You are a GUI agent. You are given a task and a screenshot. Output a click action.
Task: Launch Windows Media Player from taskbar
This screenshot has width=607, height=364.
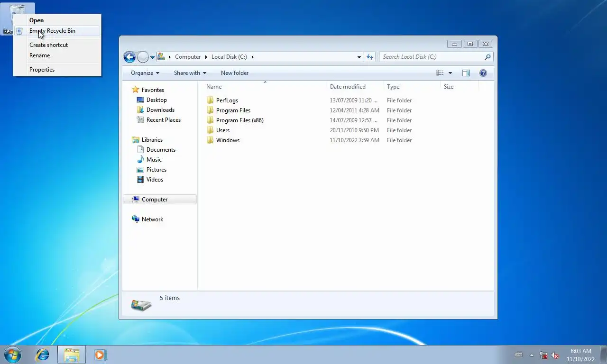click(x=100, y=355)
